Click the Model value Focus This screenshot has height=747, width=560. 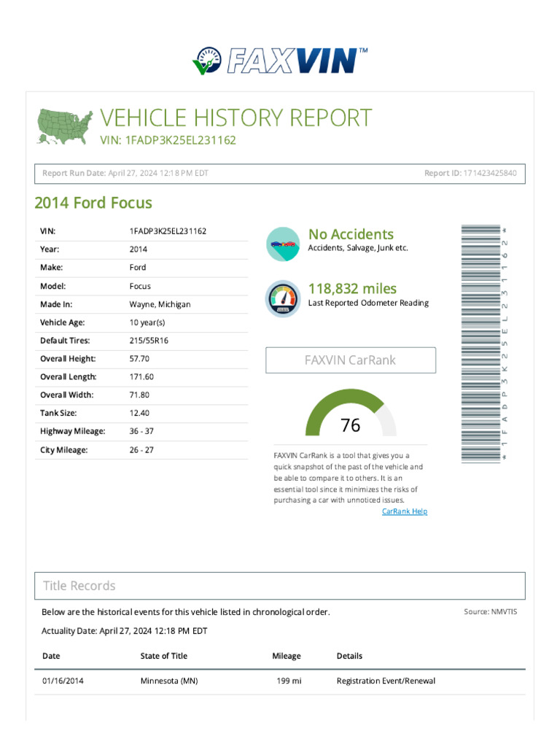(x=140, y=286)
